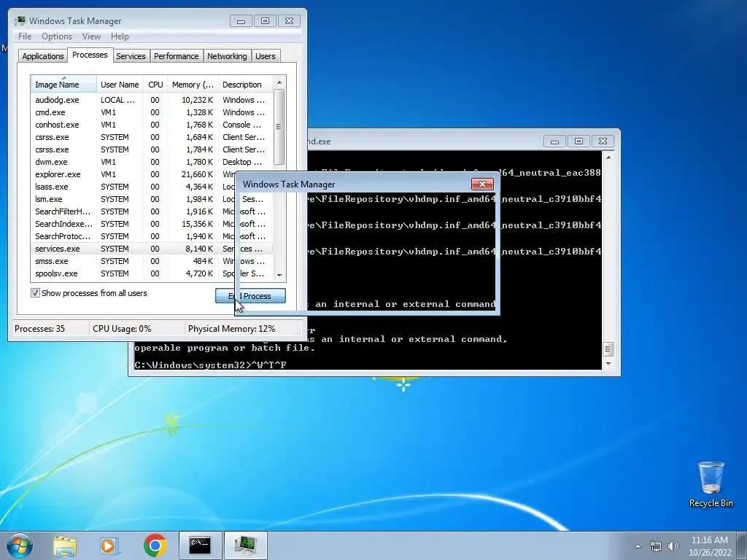747x560 pixels.
Task: Sort by Description column header
Action: point(245,85)
